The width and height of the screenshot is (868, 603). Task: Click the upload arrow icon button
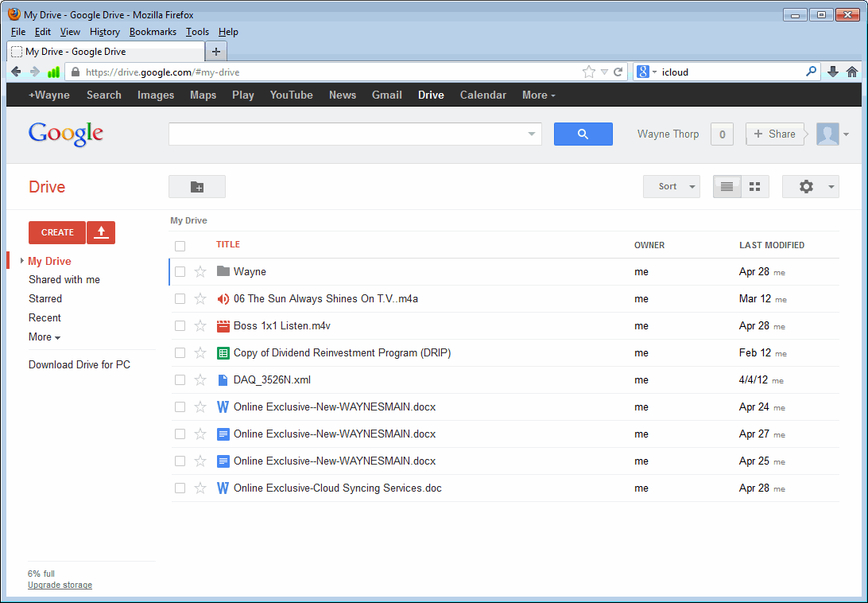[101, 232]
